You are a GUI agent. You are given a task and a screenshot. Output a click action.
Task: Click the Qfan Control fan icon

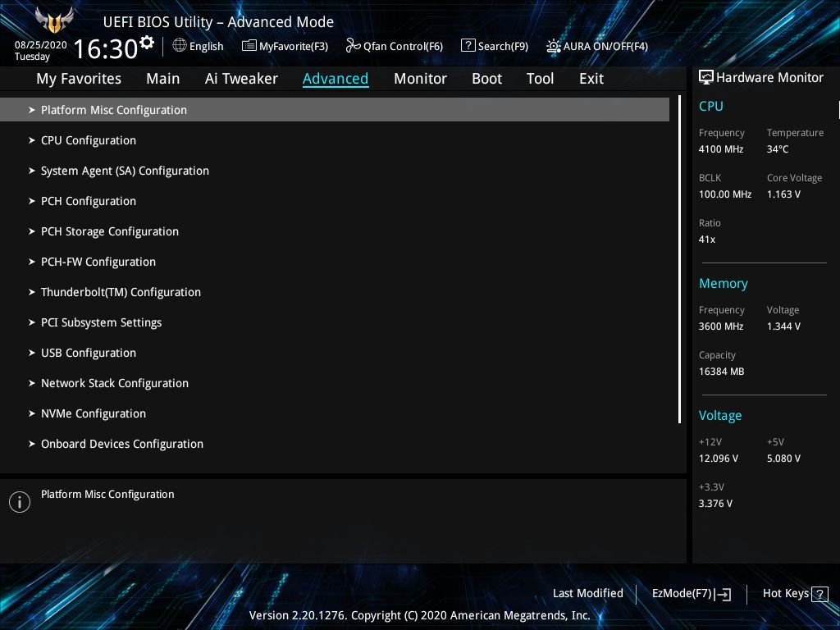click(x=353, y=46)
